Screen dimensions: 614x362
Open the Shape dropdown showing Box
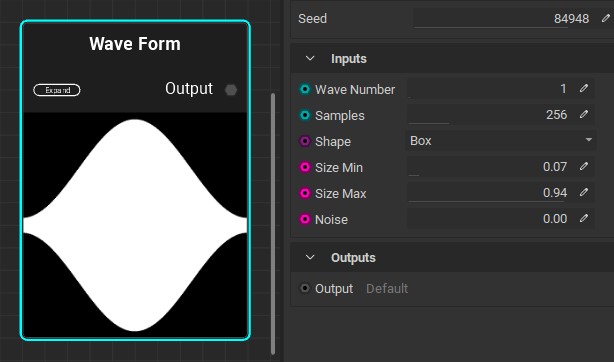coord(501,141)
